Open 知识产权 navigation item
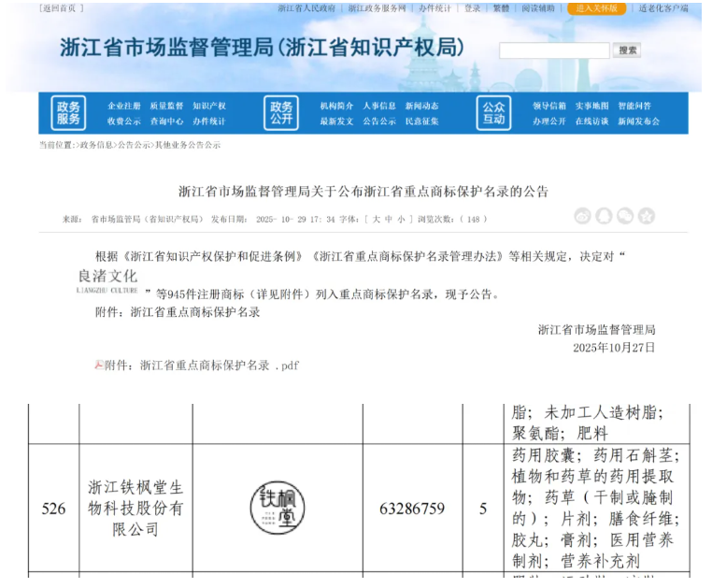Viewport: 712px width, 588px height. 209,106
